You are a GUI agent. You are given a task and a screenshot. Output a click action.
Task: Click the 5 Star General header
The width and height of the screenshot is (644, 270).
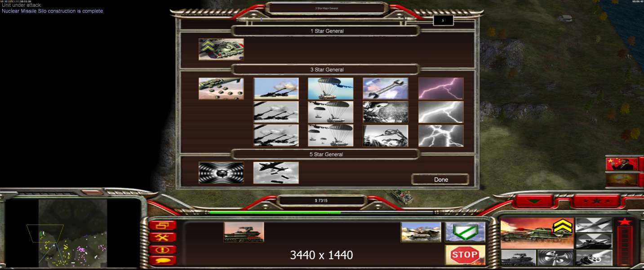(x=327, y=154)
